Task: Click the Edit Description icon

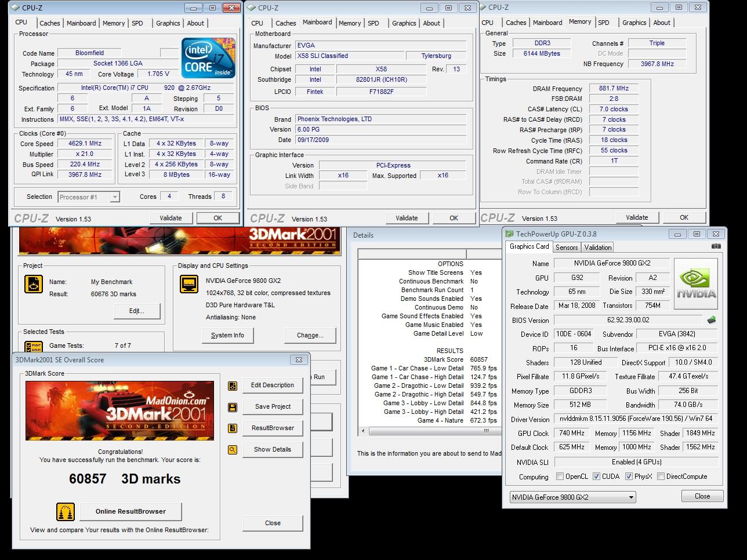Action: point(233,386)
